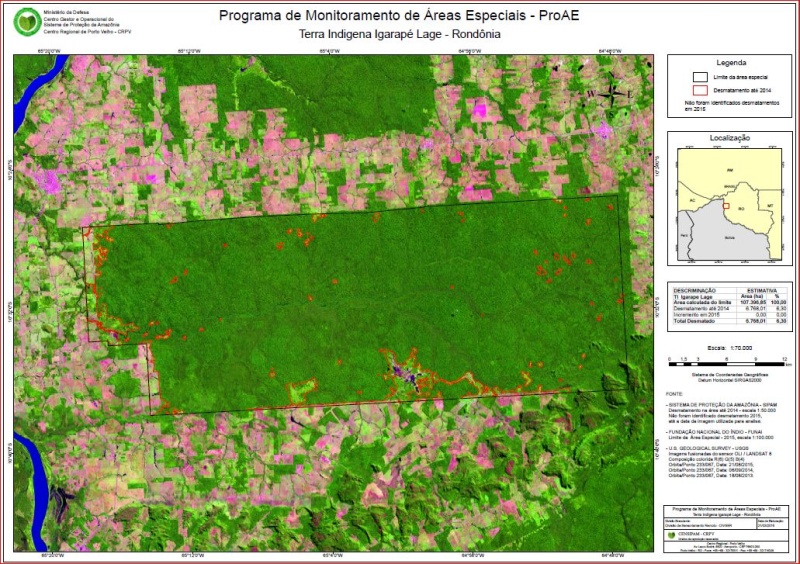Click the '107.396,85' area value
The height and width of the screenshot is (564, 800).
coord(753,303)
